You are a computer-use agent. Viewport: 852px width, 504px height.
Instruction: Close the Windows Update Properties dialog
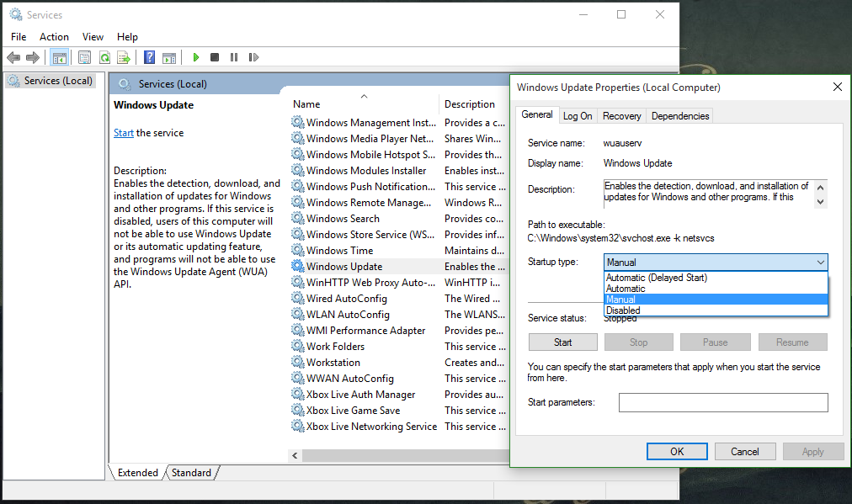(838, 87)
